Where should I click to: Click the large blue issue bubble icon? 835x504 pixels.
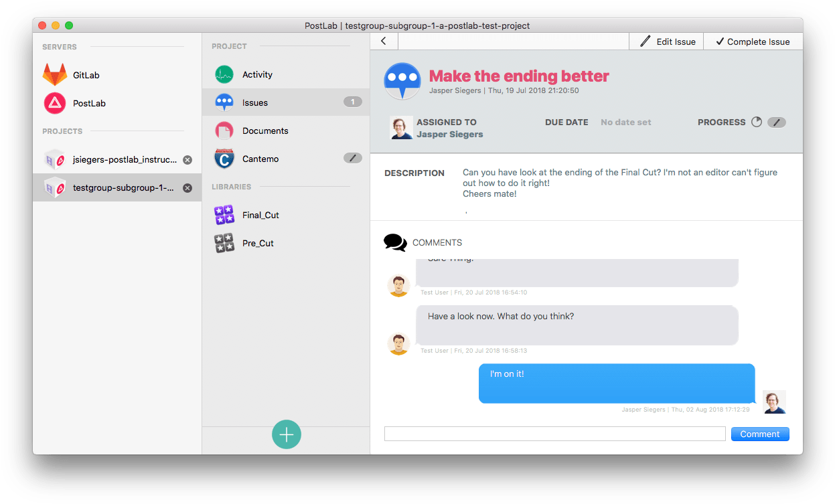point(402,80)
